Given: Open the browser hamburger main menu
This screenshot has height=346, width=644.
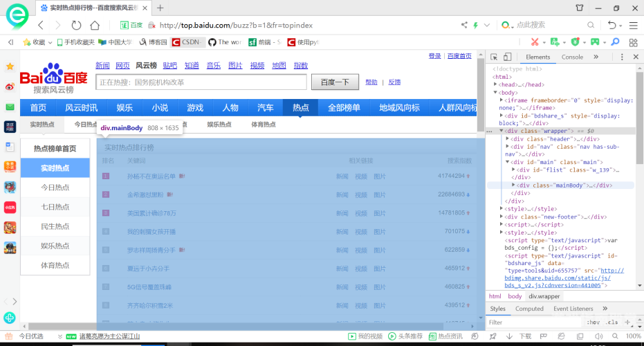Looking at the screenshot, I should pyautogui.click(x=634, y=26).
